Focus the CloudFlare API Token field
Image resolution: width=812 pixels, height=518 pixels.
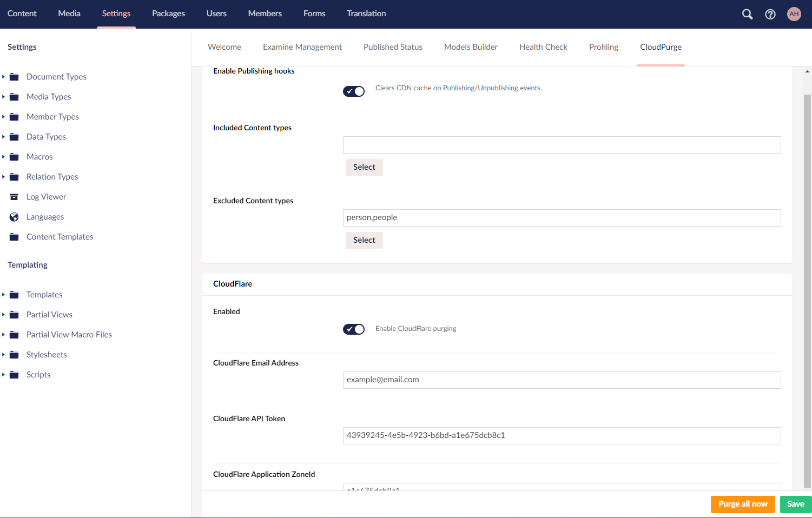tap(562, 436)
